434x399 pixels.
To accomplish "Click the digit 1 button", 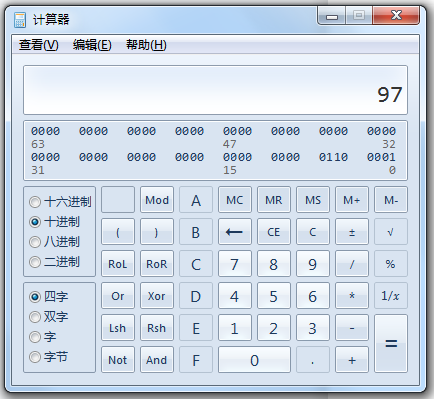I will (235, 328).
